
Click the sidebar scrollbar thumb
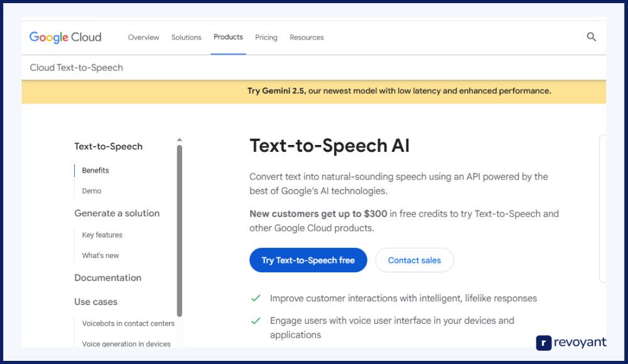tap(180, 231)
